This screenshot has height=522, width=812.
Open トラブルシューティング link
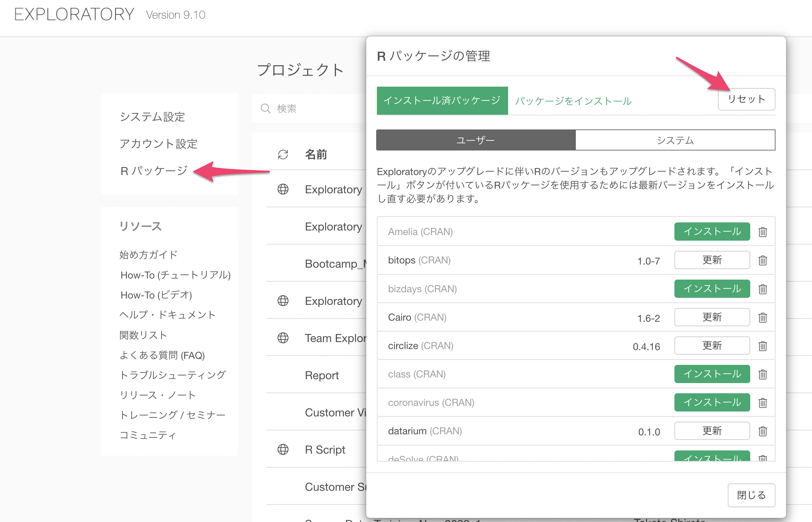pyautogui.click(x=173, y=375)
